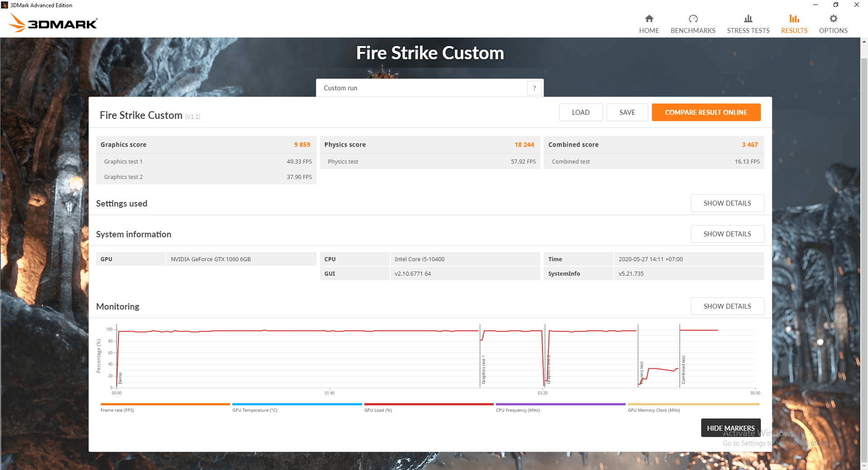Click the Combined score value 3 467
Screen dimensions: 868x470
click(x=750, y=145)
